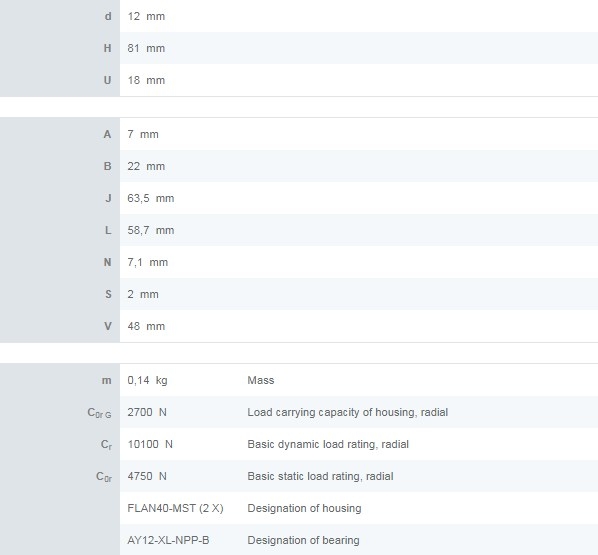Screen dimensions: 598x555
Task: Select the FLAN40-MST (2 X) housing designation
Action: pos(175,508)
